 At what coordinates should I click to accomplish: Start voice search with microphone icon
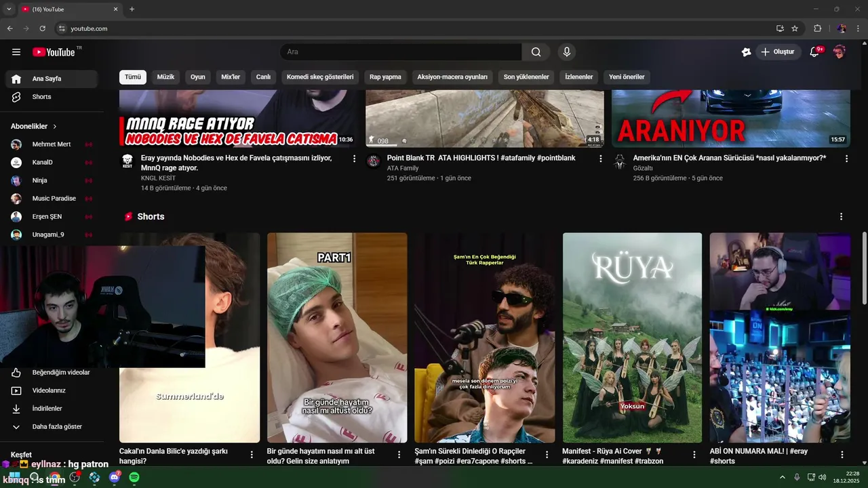click(566, 52)
